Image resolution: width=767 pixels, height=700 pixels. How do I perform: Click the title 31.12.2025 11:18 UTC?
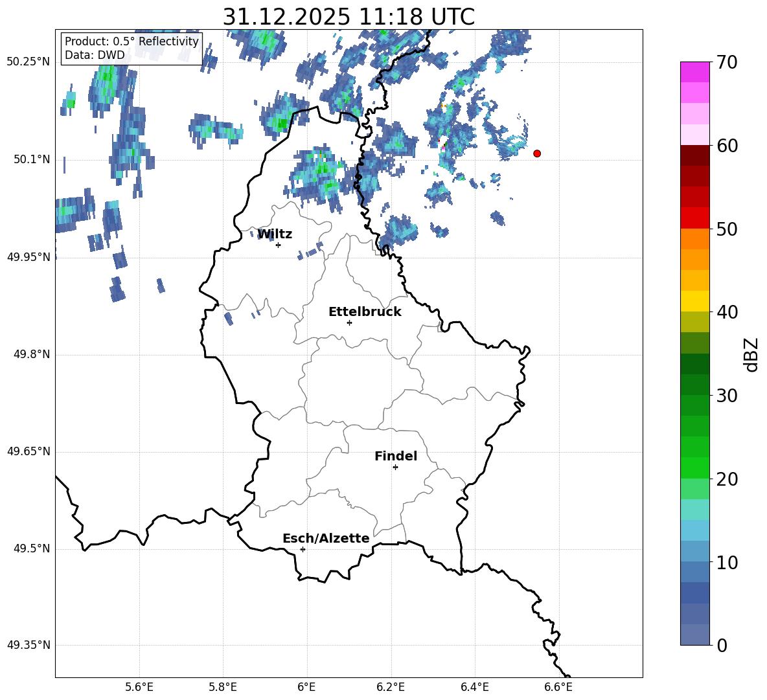[349, 17]
